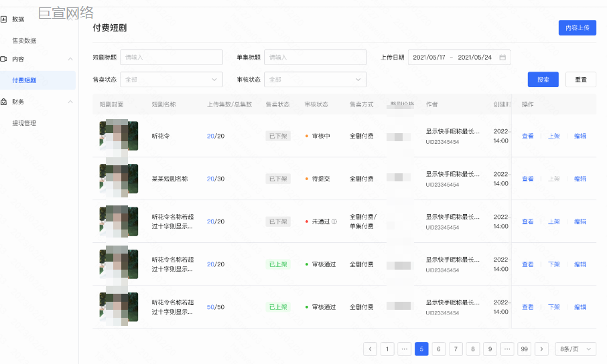The width and height of the screenshot is (607, 364).
Task: Click the cover thumbnail of 某某短剧名称
Action: 119,179
